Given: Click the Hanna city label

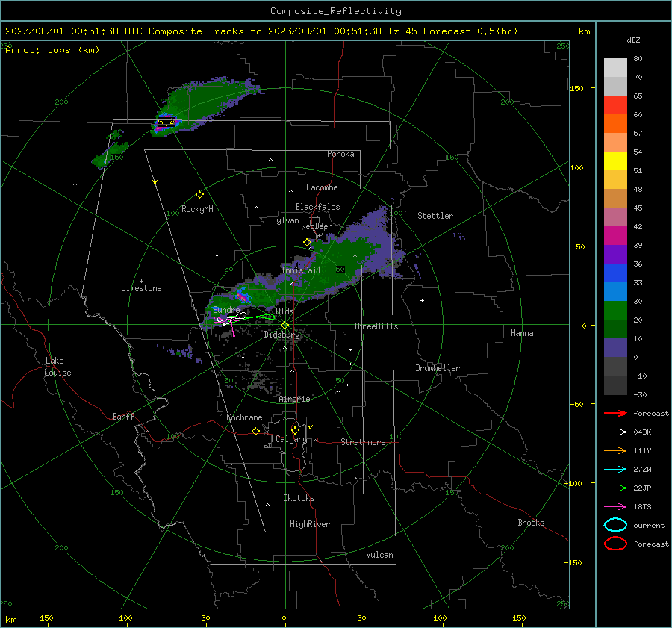Looking at the screenshot, I should pos(522,333).
